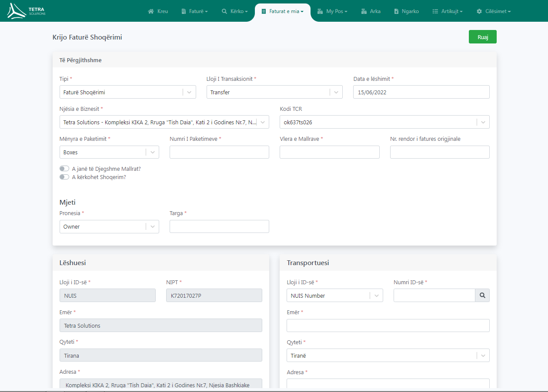
Task: Go to the Arka page
Action: coord(371,11)
